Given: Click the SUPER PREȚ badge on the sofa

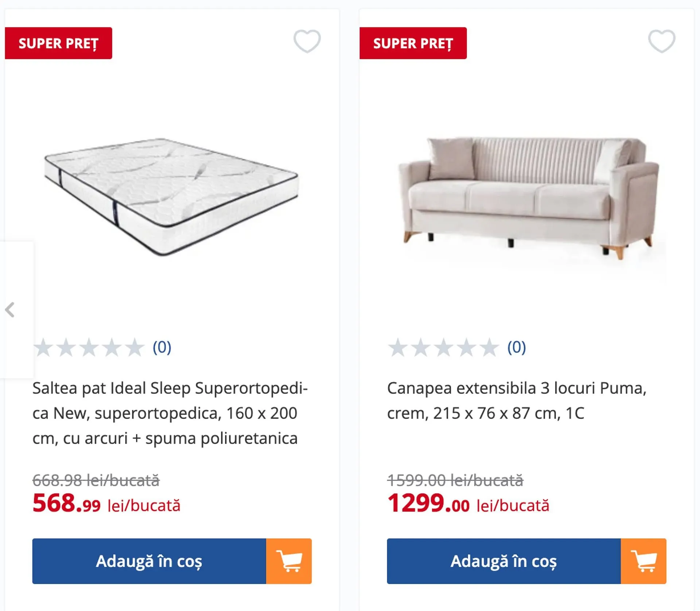Looking at the screenshot, I should 413,43.
